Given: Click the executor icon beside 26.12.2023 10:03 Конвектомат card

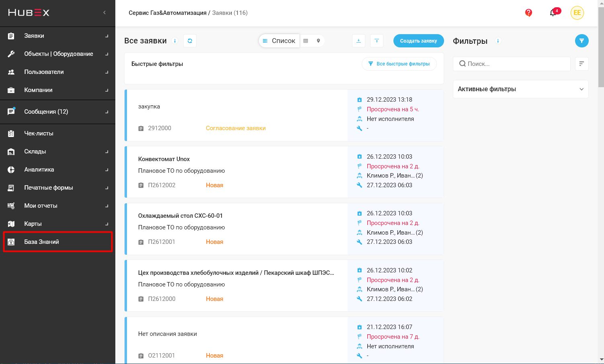Looking at the screenshot, I should [x=360, y=176].
